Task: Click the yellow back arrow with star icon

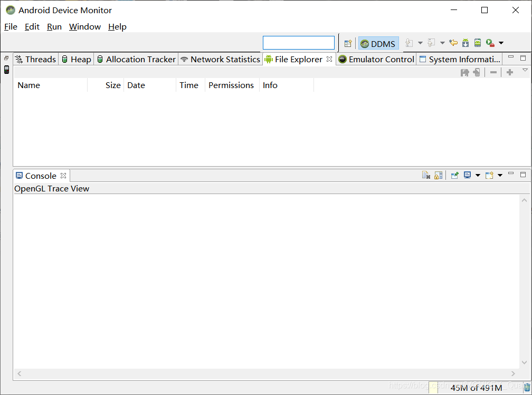Action: (453, 43)
